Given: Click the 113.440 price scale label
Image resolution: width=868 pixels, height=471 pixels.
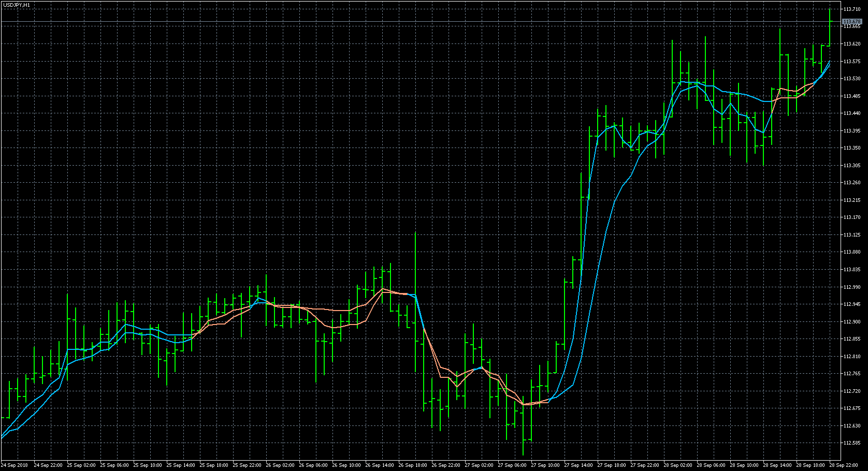Looking at the screenshot, I should 852,113.
